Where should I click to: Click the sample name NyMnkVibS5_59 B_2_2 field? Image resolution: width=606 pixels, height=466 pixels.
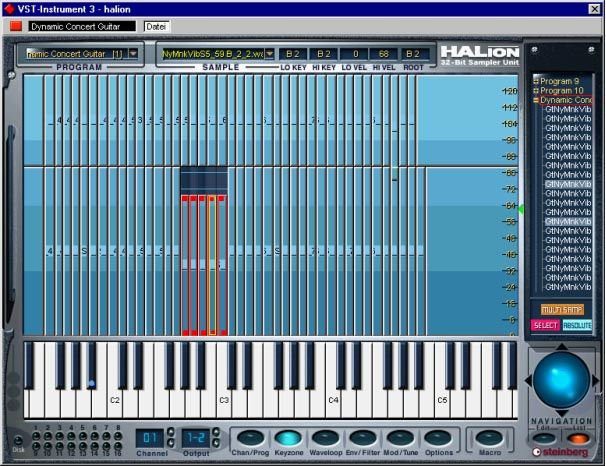(213, 54)
